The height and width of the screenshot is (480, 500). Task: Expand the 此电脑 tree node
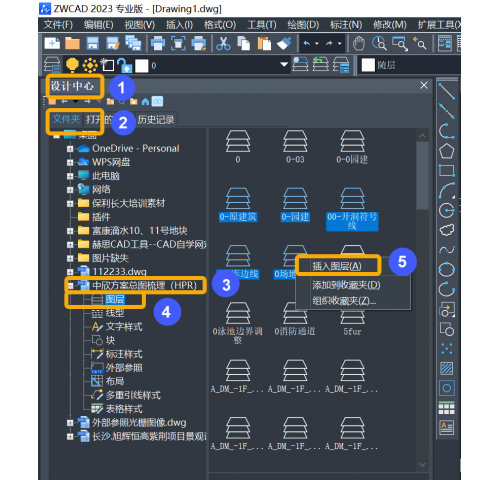click(x=70, y=176)
